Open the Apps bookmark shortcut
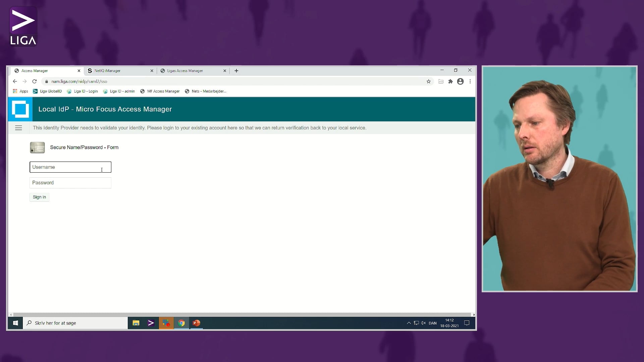The height and width of the screenshot is (362, 644). 20,91
